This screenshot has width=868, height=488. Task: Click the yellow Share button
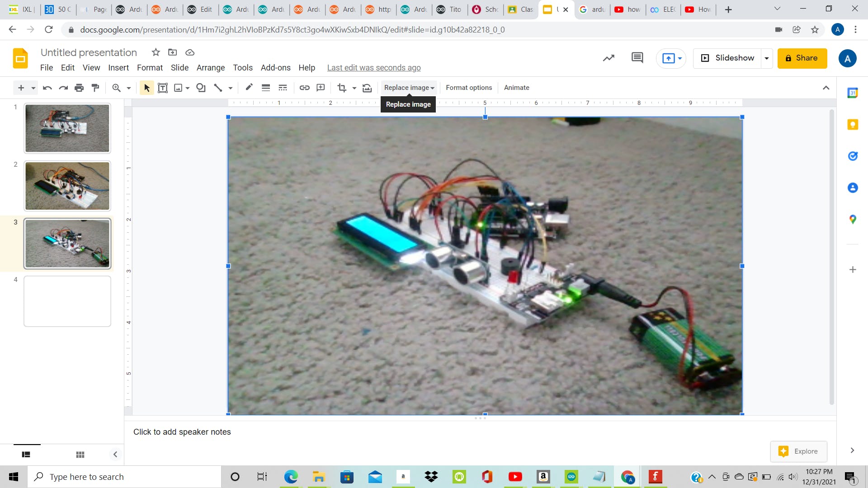pos(802,58)
